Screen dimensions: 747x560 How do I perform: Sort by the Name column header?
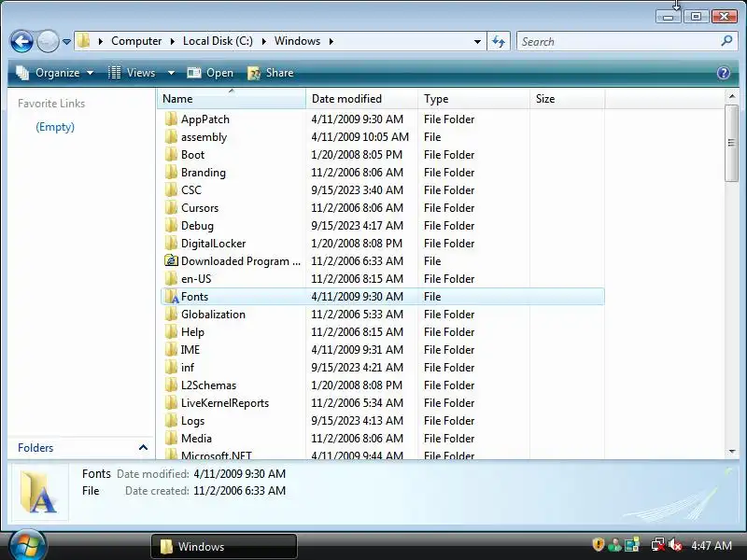(x=232, y=99)
